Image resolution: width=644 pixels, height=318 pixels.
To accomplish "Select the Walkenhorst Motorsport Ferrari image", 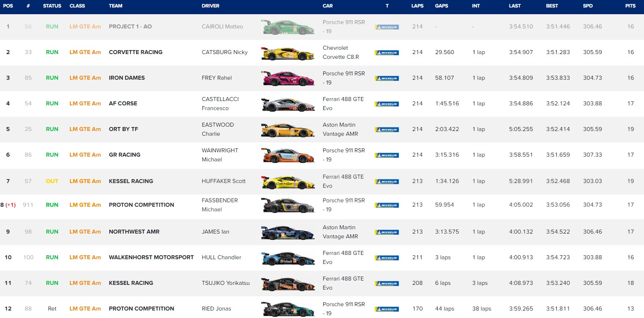I will (288, 258).
